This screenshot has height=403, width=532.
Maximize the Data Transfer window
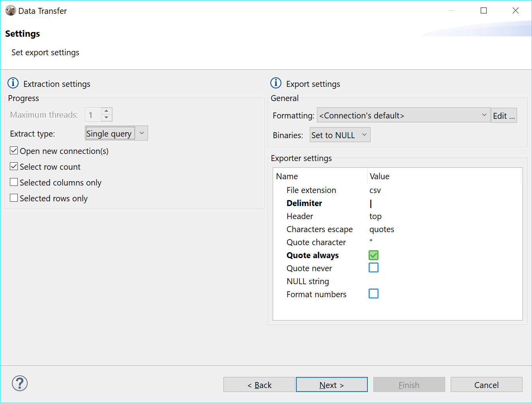[483, 11]
